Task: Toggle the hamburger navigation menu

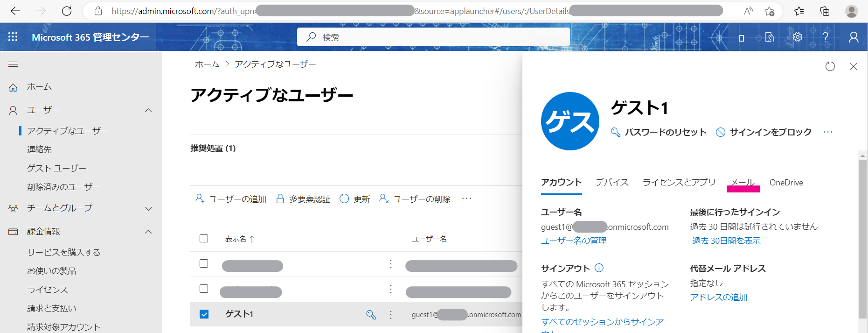Action: (13, 64)
